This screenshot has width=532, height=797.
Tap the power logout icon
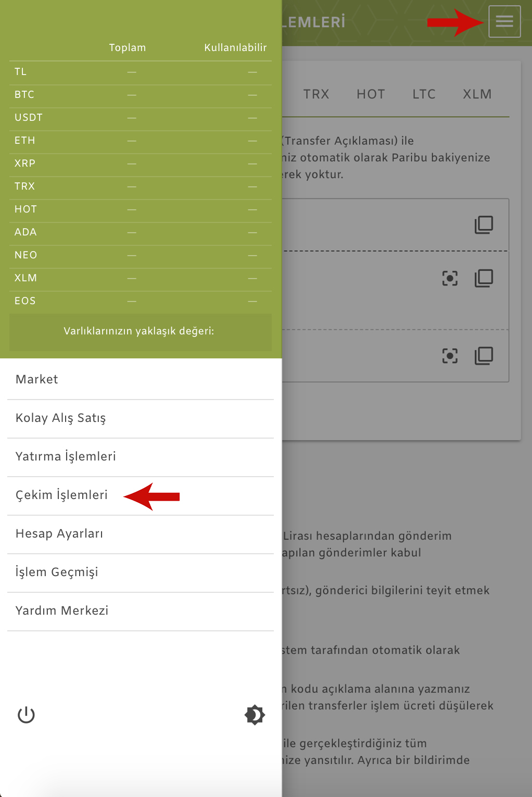pos(26,715)
